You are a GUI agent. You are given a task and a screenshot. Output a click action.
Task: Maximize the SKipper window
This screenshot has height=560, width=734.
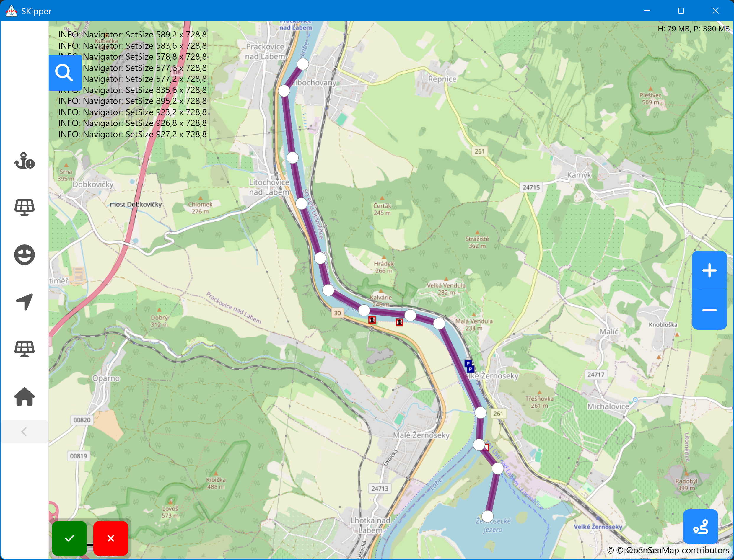coord(681,11)
